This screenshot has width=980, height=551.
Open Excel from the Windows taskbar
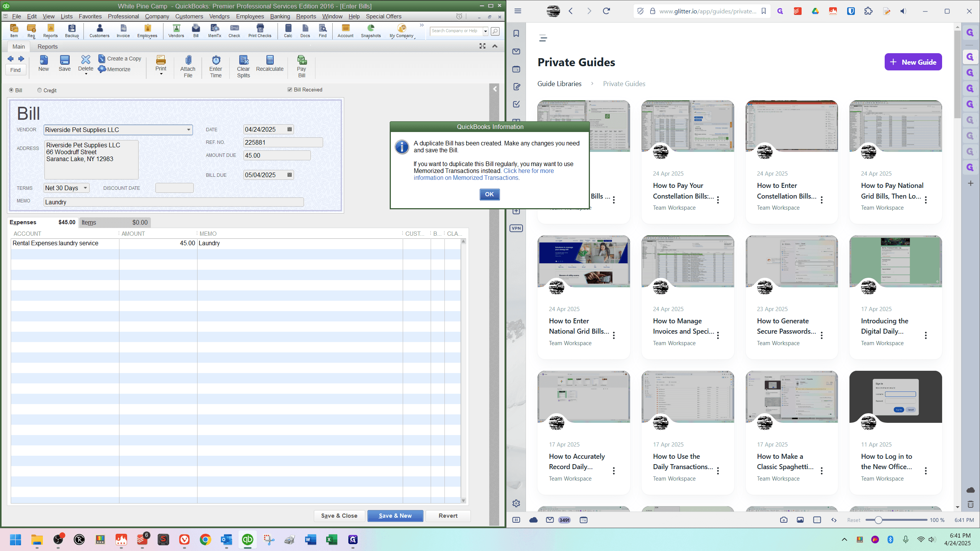pyautogui.click(x=332, y=540)
